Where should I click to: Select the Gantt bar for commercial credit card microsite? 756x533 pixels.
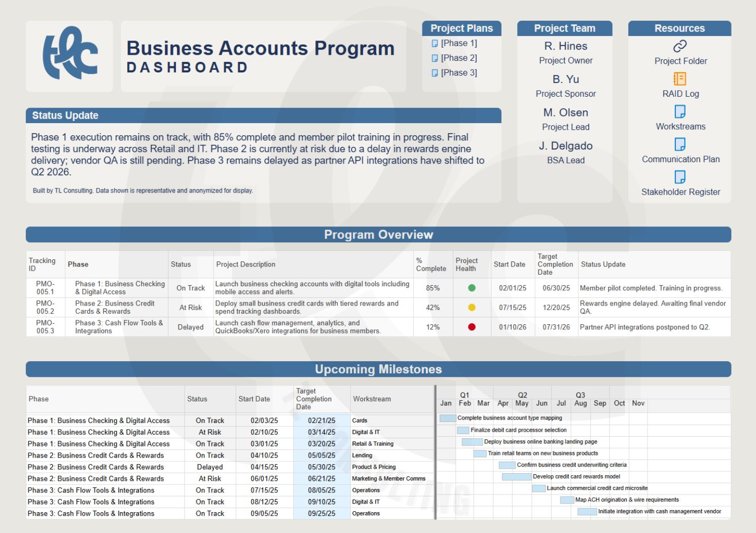click(x=538, y=488)
